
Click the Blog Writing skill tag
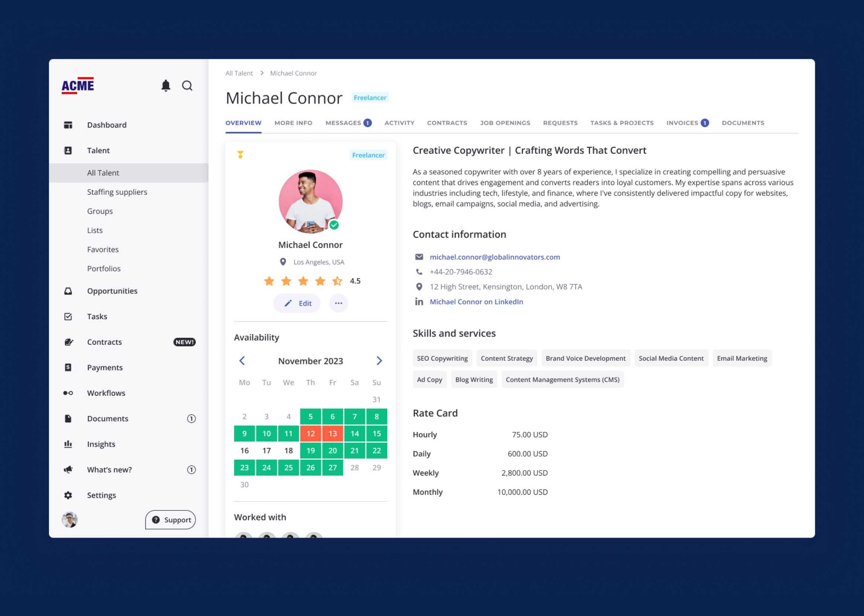474,379
